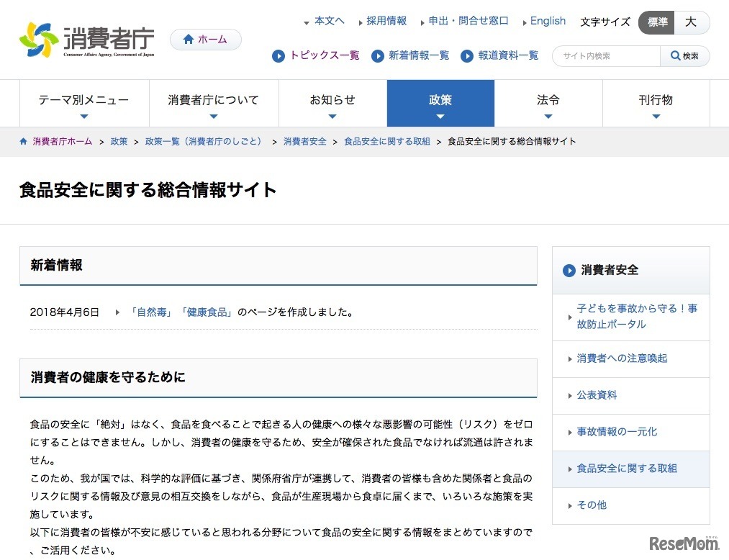Screen dimensions: 729x560
Task: Open the 刊行物 dropdown menu
Action: point(656,101)
